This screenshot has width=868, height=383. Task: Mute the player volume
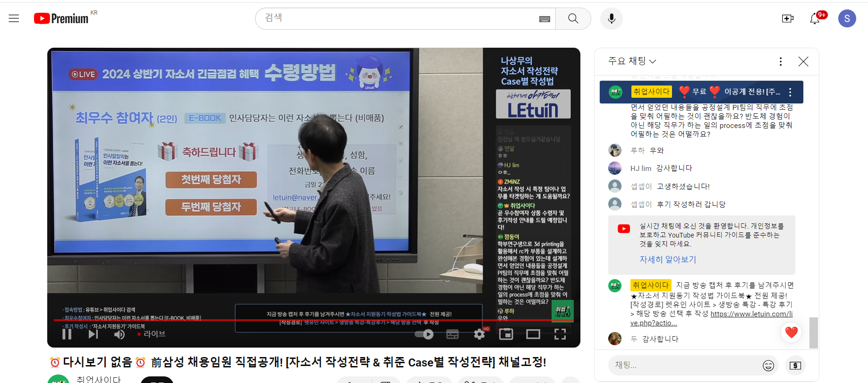click(119, 334)
